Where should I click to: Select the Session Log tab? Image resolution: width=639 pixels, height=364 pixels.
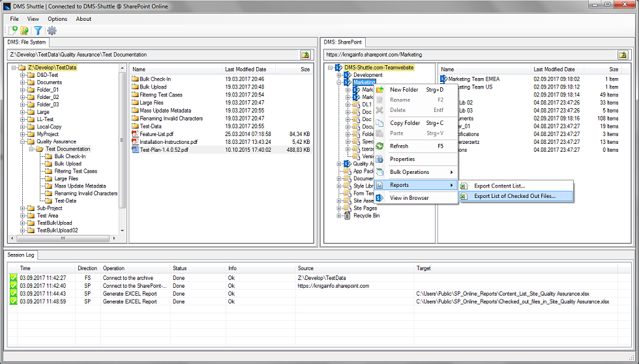[21, 255]
